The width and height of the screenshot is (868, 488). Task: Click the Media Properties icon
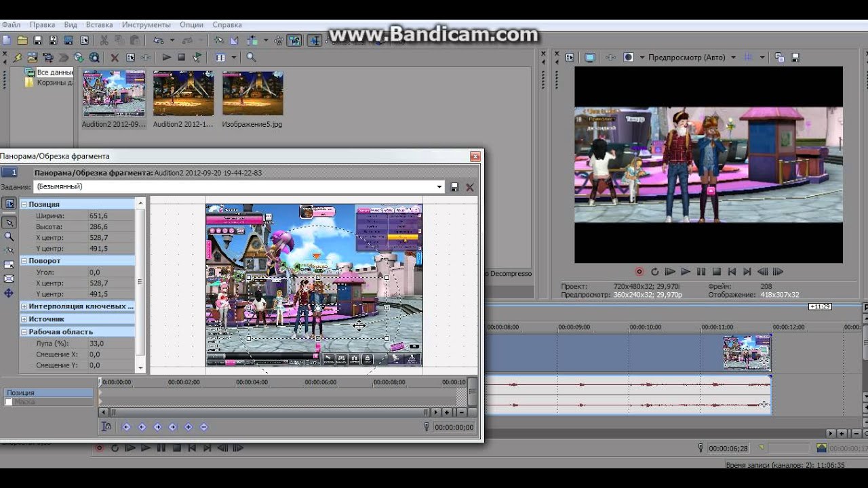130,58
